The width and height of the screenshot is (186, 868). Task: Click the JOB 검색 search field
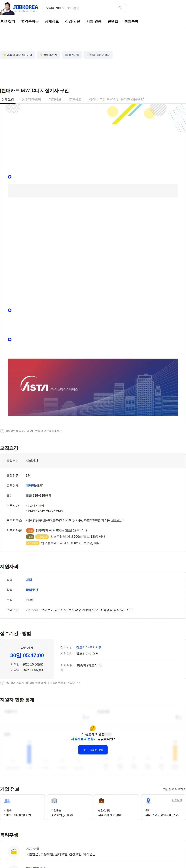click(x=91, y=8)
